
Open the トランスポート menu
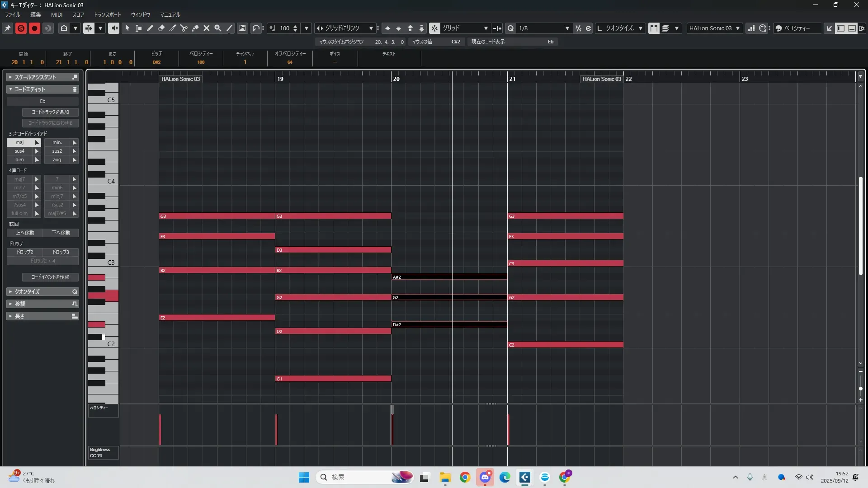click(x=107, y=15)
